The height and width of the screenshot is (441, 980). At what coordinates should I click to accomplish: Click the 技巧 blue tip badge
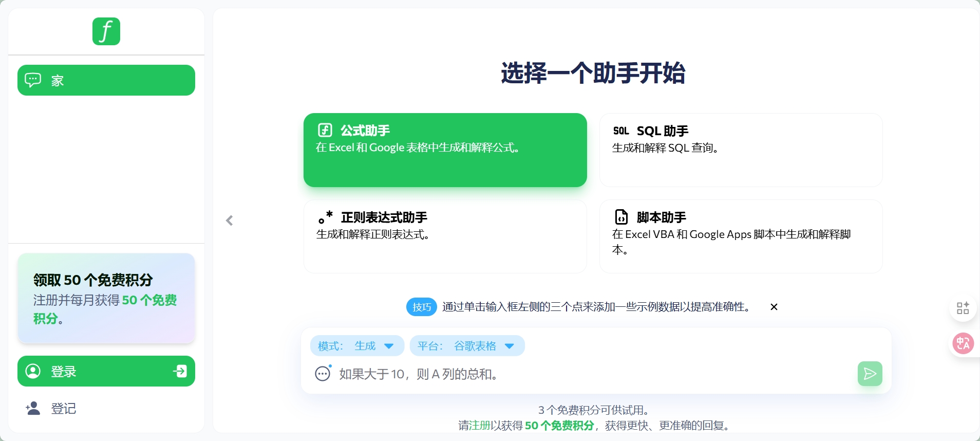coord(421,307)
